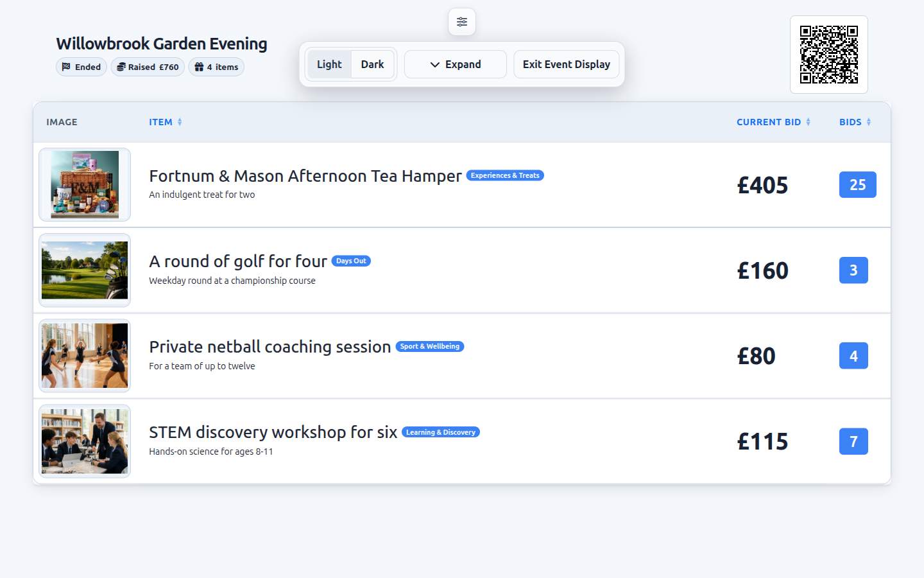
Task: Click 'An indulgent treat for two' description
Action: [x=202, y=195]
